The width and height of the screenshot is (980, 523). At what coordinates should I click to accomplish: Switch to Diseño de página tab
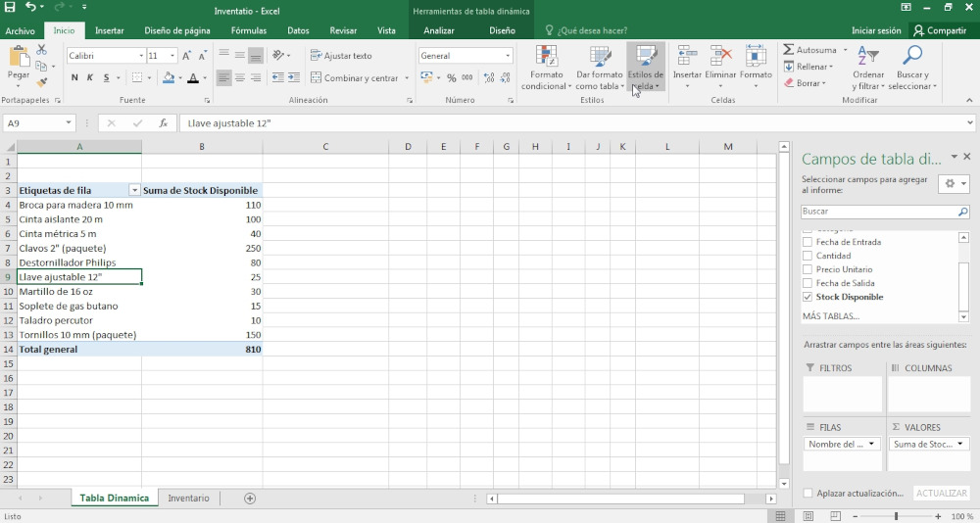tap(176, 30)
